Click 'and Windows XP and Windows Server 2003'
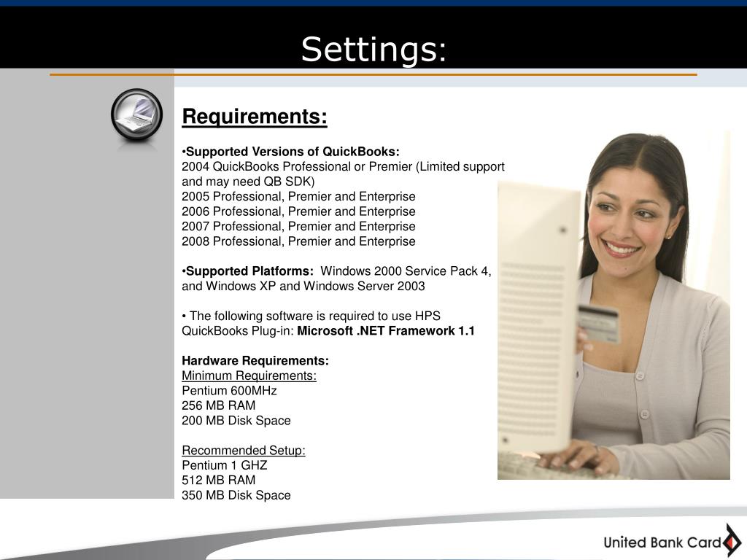 (303, 286)
